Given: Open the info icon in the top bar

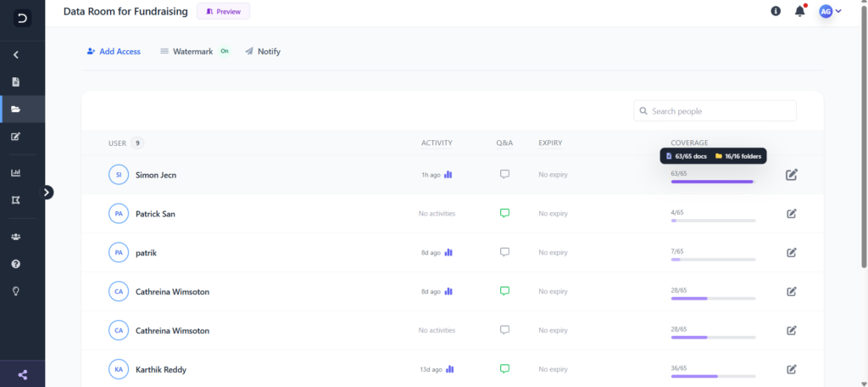Looking at the screenshot, I should pos(776,11).
